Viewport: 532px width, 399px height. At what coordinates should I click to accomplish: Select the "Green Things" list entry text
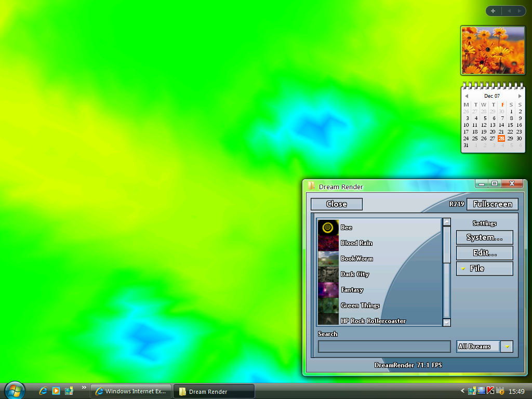click(x=361, y=305)
